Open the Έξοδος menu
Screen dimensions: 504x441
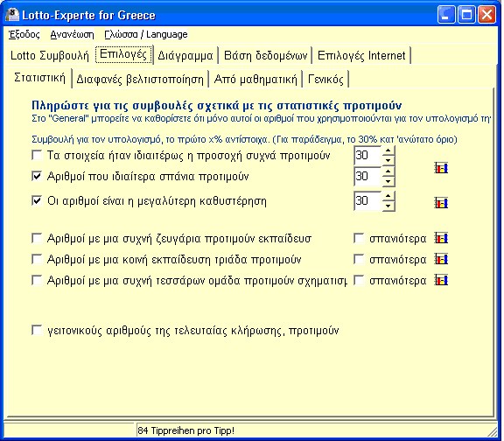point(24,34)
